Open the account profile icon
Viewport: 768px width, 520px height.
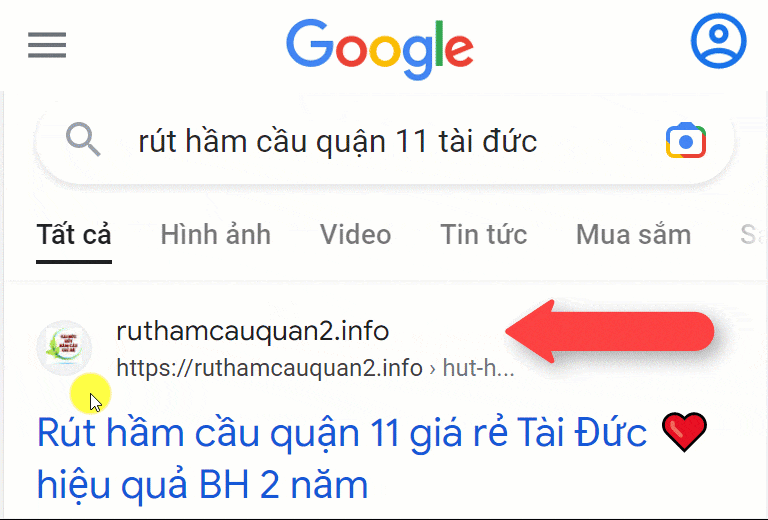tap(719, 41)
